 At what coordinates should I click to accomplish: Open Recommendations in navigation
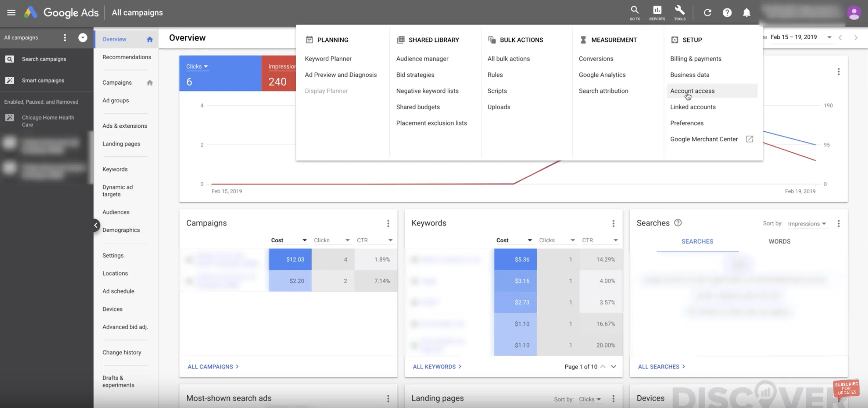[x=127, y=57]
